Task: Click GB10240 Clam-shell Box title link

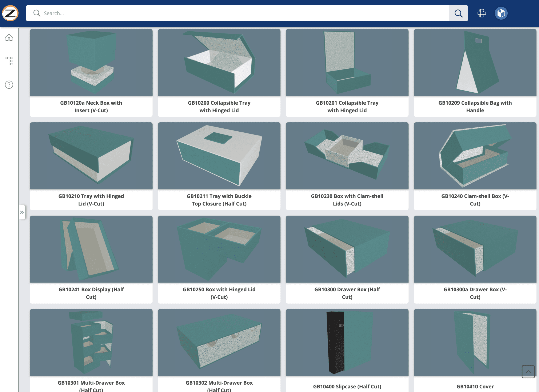Action: click(x=475, y=200)
